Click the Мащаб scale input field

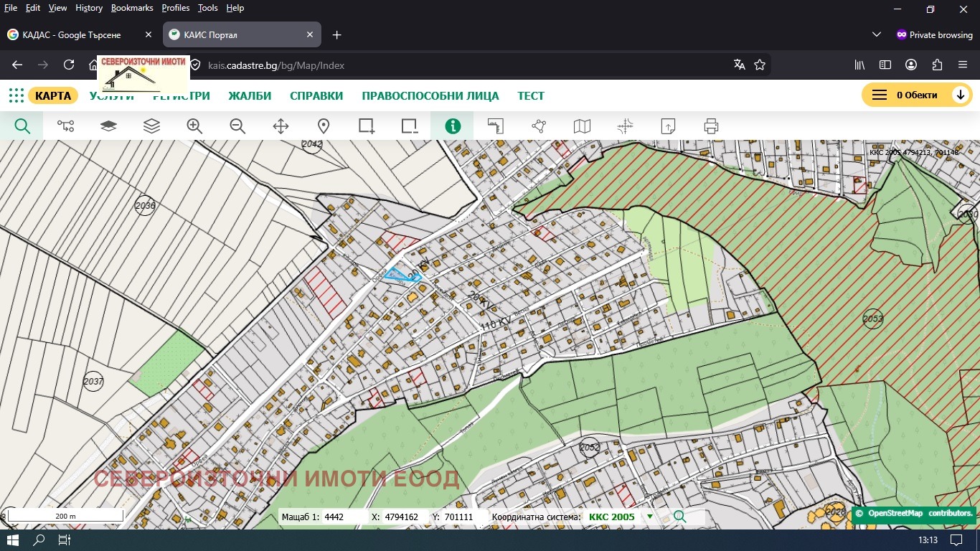[x=343, y=517]
